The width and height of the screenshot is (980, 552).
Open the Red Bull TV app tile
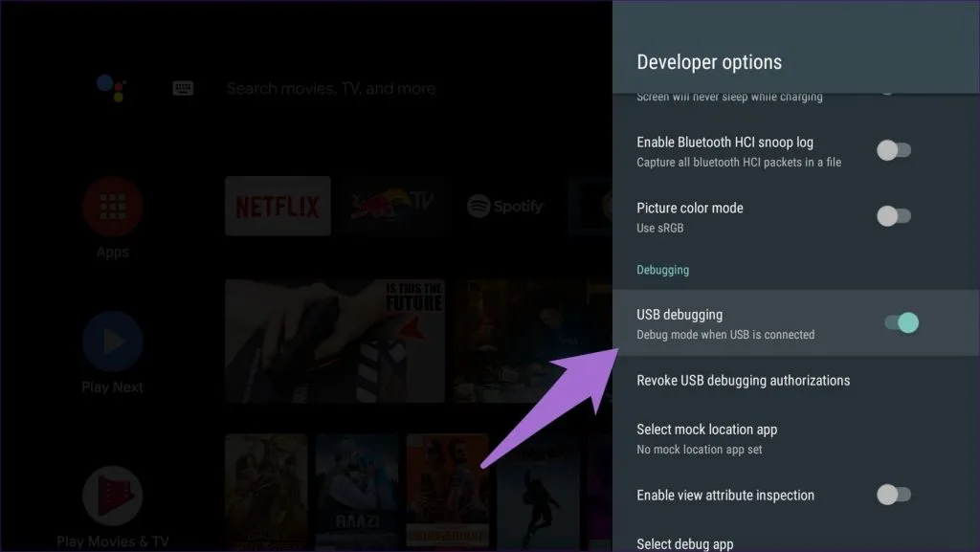coord(393,206)
